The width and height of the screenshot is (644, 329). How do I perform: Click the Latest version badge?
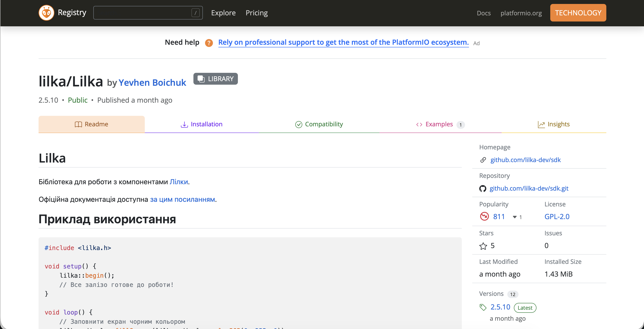click(525, 308)
